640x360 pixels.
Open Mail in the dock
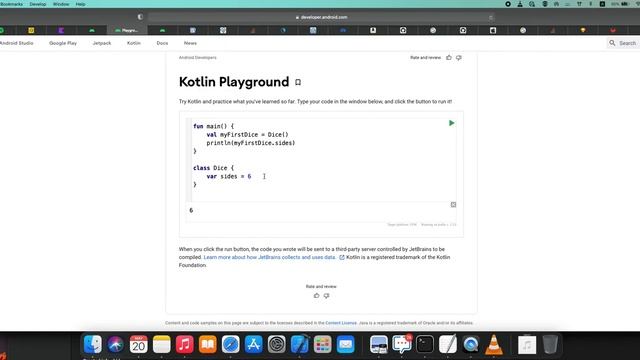[345, 344]
